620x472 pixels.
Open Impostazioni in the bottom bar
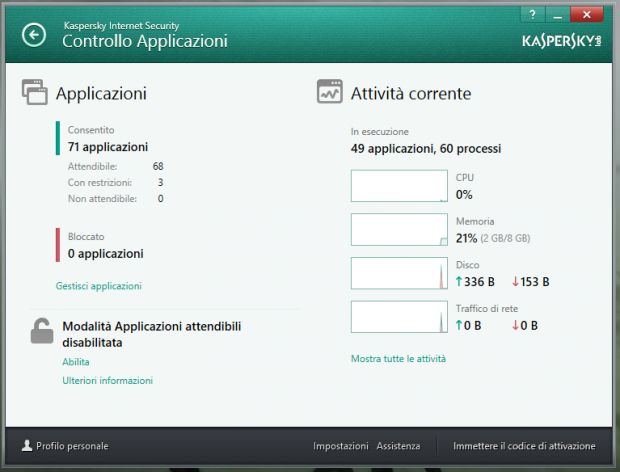click(341, 446)
